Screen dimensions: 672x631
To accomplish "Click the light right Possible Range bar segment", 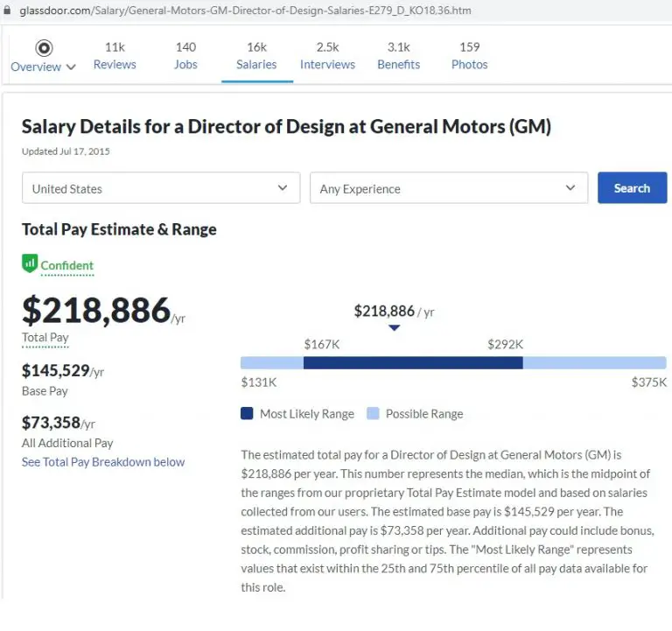I will pyautogui.click(x=594, y=362).
